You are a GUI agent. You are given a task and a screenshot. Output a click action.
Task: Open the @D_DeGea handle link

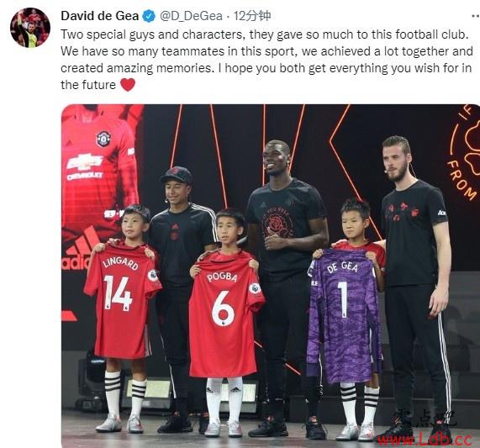[x=191, y=16]
